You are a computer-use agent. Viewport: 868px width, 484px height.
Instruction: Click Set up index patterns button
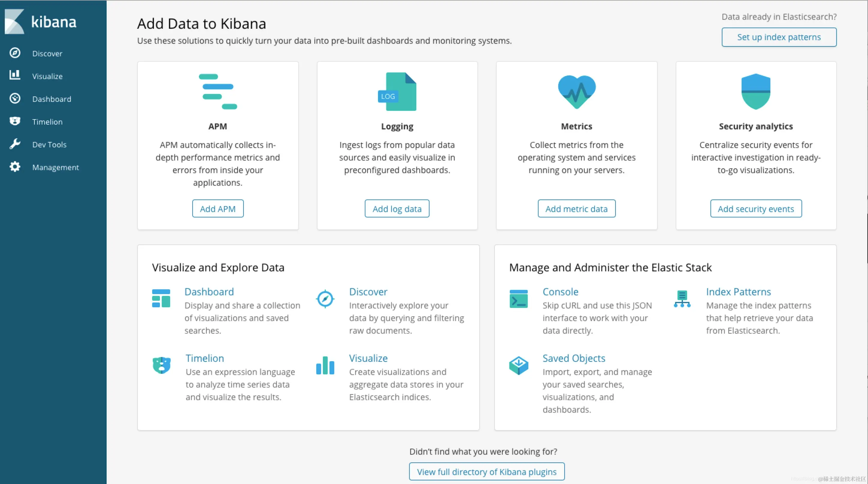(x=779, y=37)
